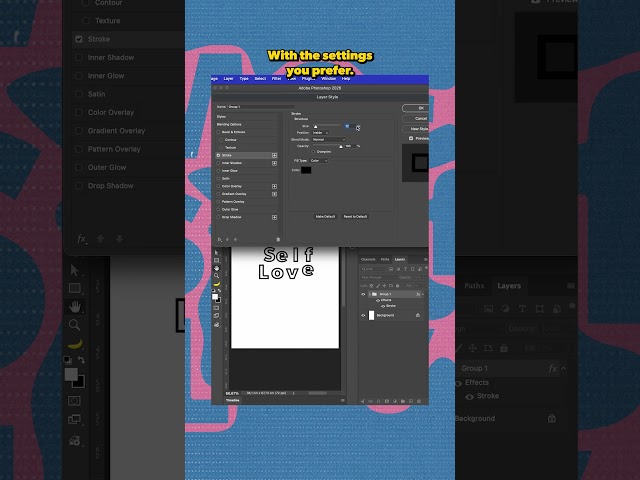Filter layers by type layers icon

tap(405, 269)
